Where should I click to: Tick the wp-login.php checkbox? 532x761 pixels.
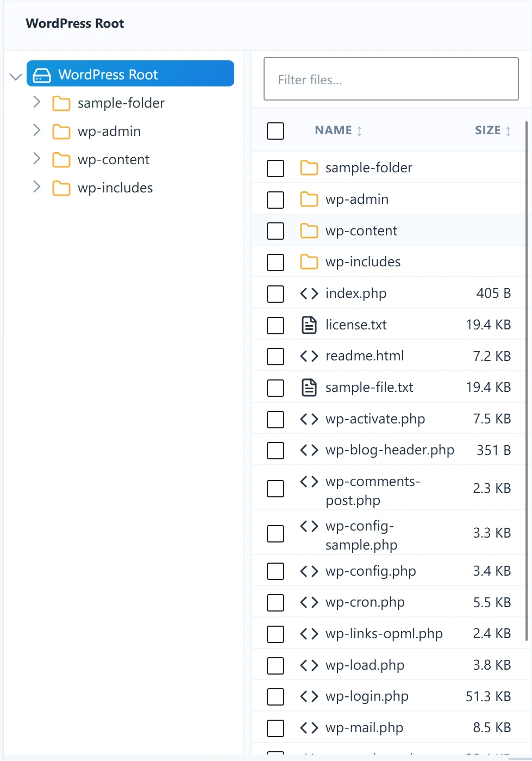click(276, 697)
